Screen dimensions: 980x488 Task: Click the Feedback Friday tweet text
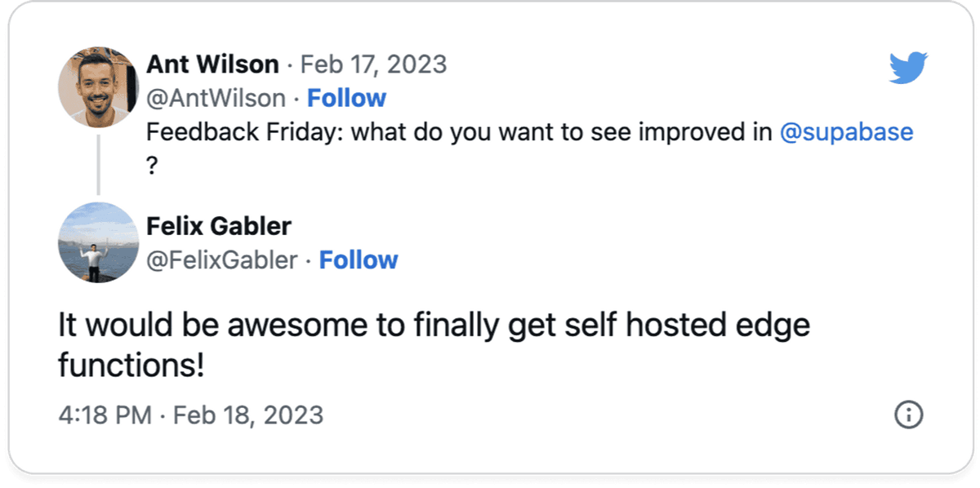[x=457, y=131]
